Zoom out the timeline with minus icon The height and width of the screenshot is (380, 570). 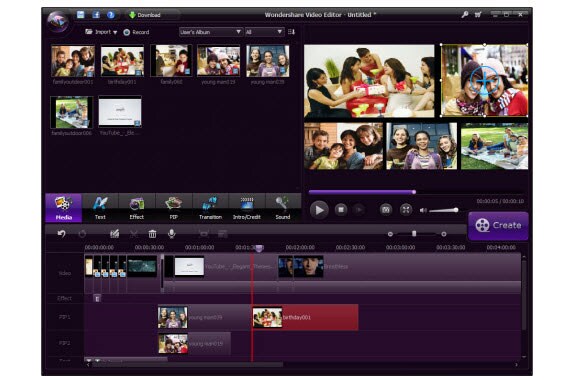tap(390, 234)
